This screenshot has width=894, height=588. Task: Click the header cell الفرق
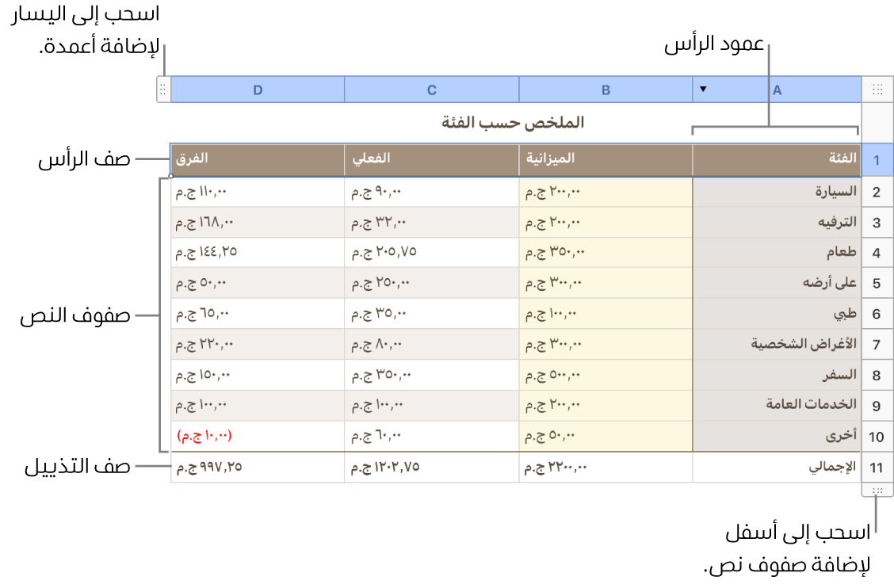pos(190,159)
